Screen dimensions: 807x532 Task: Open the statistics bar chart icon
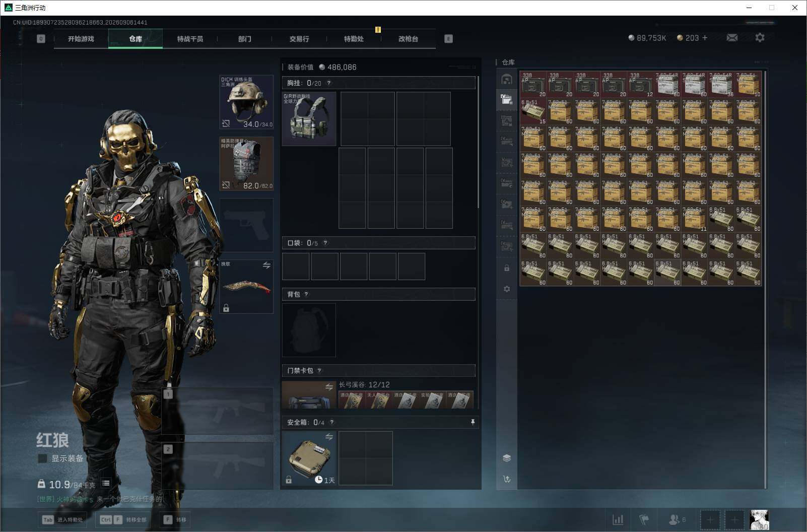[618, 519]
